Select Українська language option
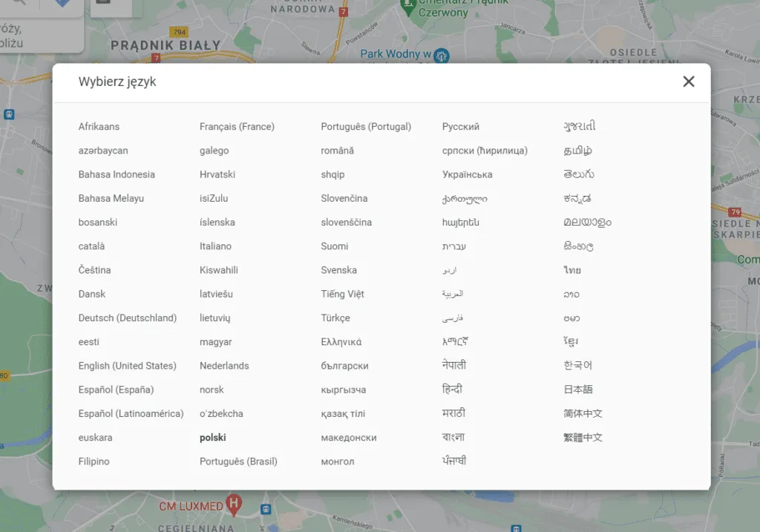The width and height of the screenshot is (760, 532). (x=468, y=174)
